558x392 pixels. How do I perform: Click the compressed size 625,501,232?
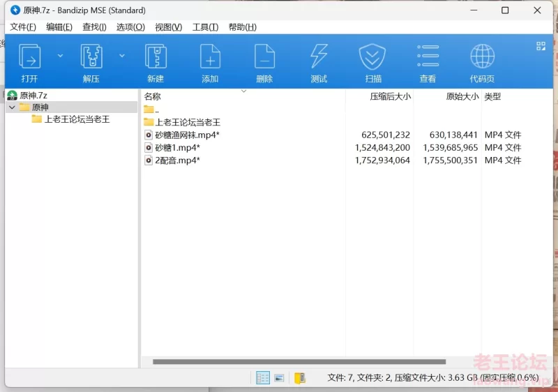tap(386, 135)
